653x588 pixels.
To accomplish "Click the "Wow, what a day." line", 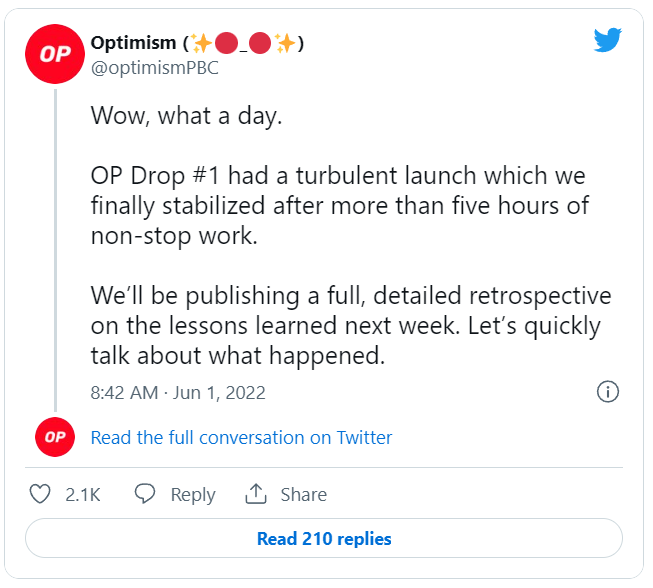I will coord(187,115).
